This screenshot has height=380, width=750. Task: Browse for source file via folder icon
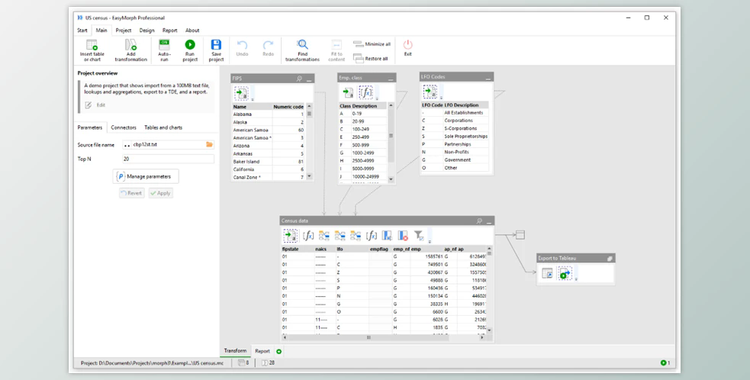(x=209, y=144)
